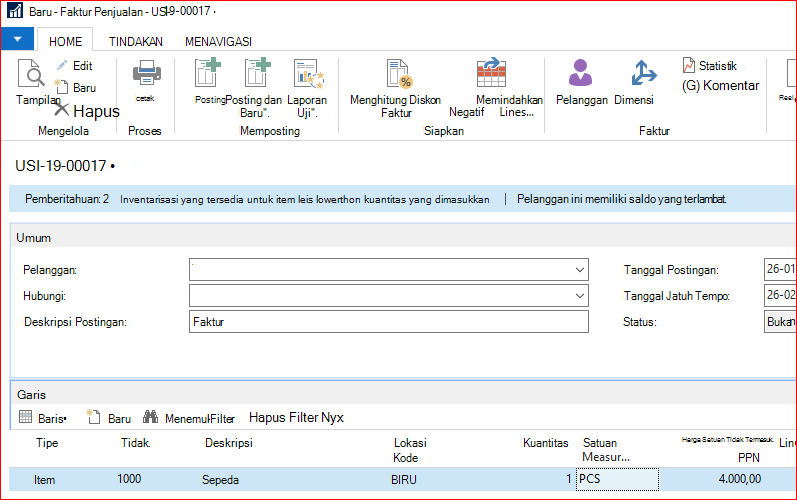Switch to the TINDAKAN ribbon tab
The height and width of the screenshot is (500, 797).
(136, 41)
